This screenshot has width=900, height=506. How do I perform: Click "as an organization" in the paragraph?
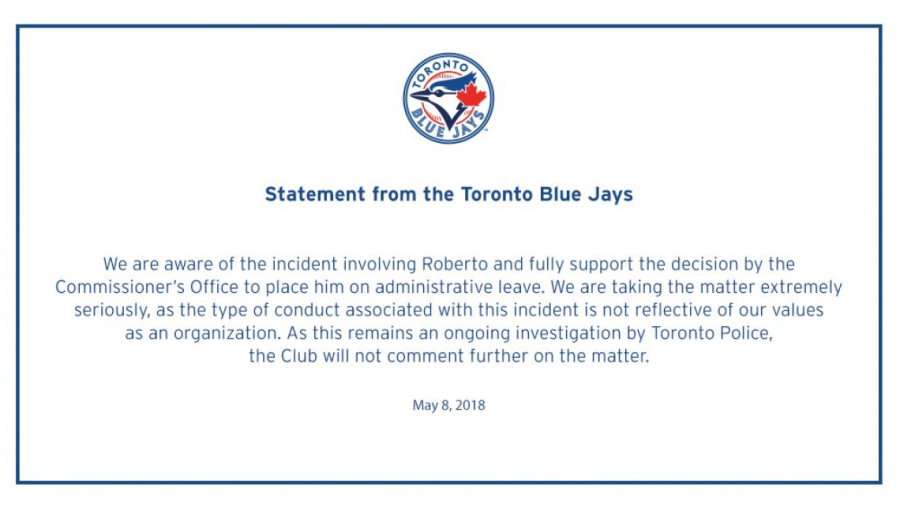click(192, 334)
